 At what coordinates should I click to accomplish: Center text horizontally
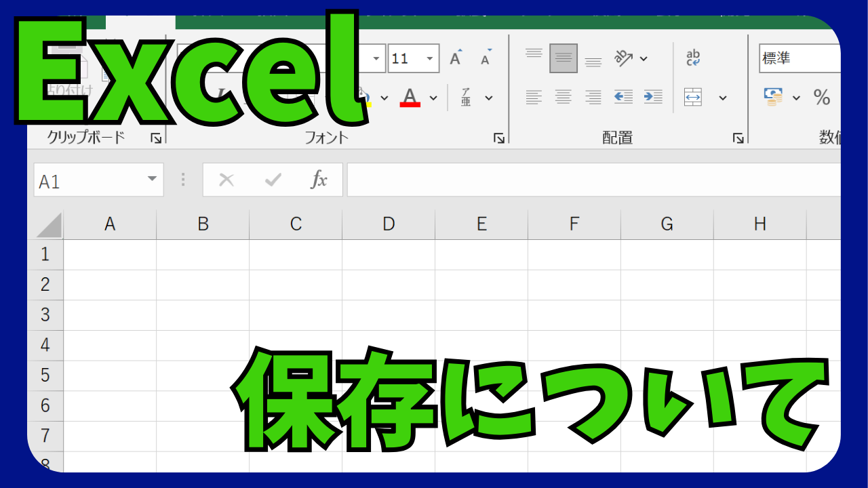[x=564, y=98]
